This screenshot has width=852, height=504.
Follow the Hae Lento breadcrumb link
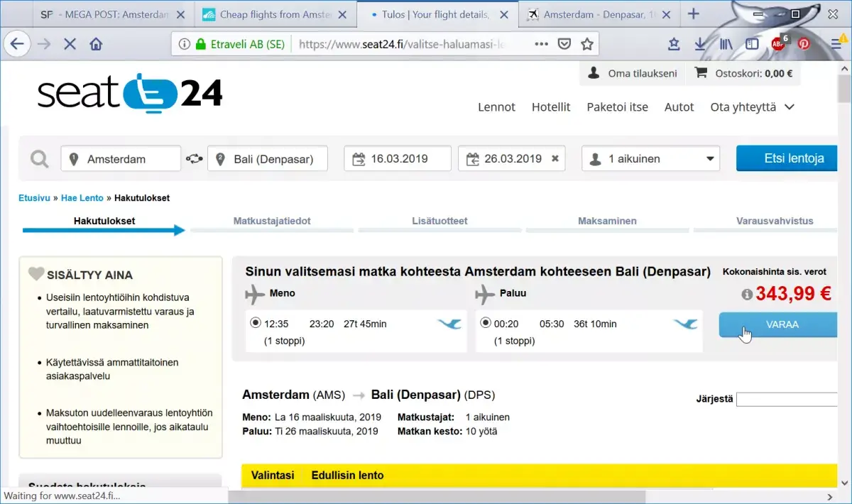coord(82,198)
